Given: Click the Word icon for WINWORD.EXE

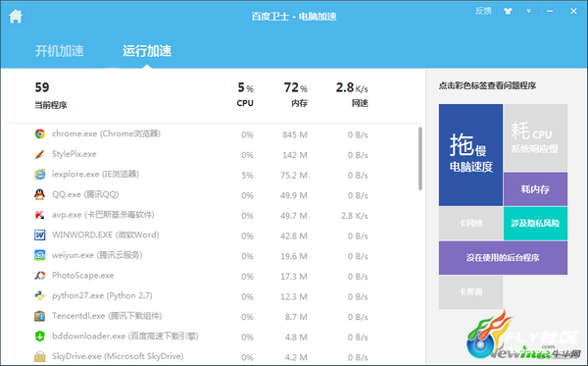Looking at the screenshot, I should coord(40,235).
